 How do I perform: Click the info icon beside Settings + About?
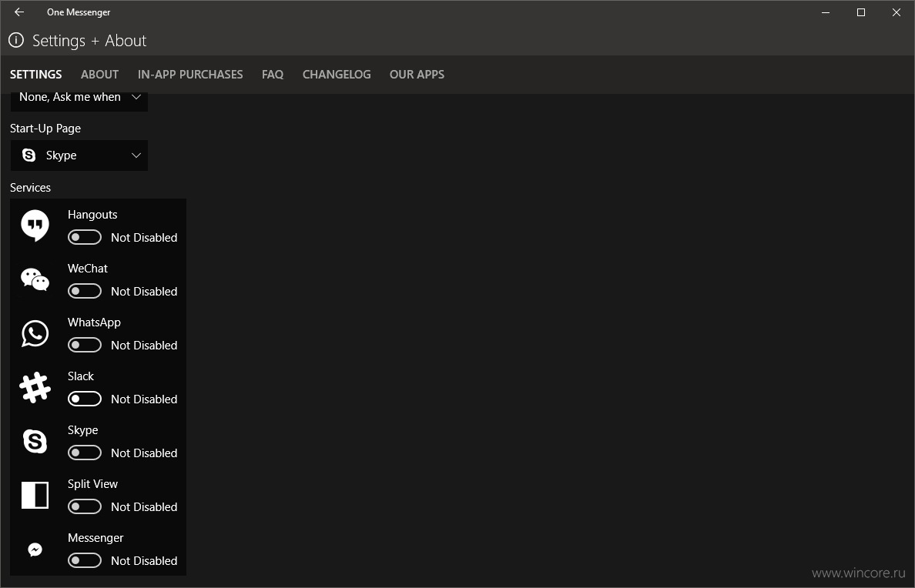[15, 40]
